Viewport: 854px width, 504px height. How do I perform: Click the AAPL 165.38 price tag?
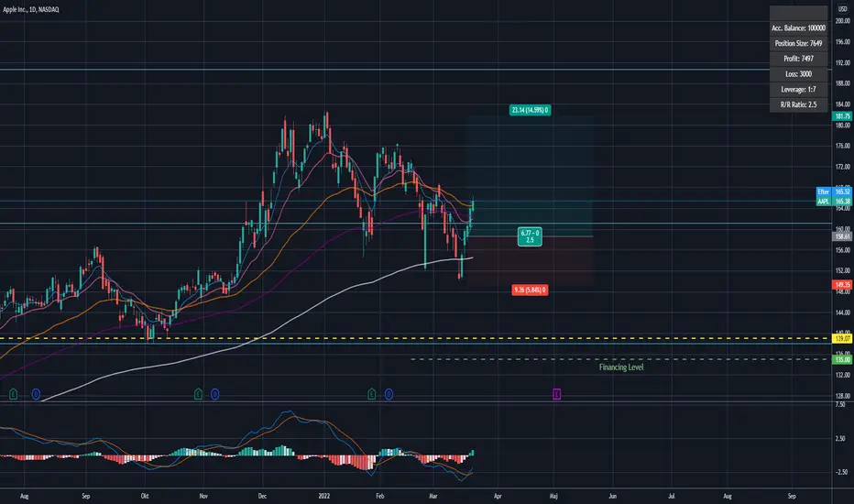(833, 202)
